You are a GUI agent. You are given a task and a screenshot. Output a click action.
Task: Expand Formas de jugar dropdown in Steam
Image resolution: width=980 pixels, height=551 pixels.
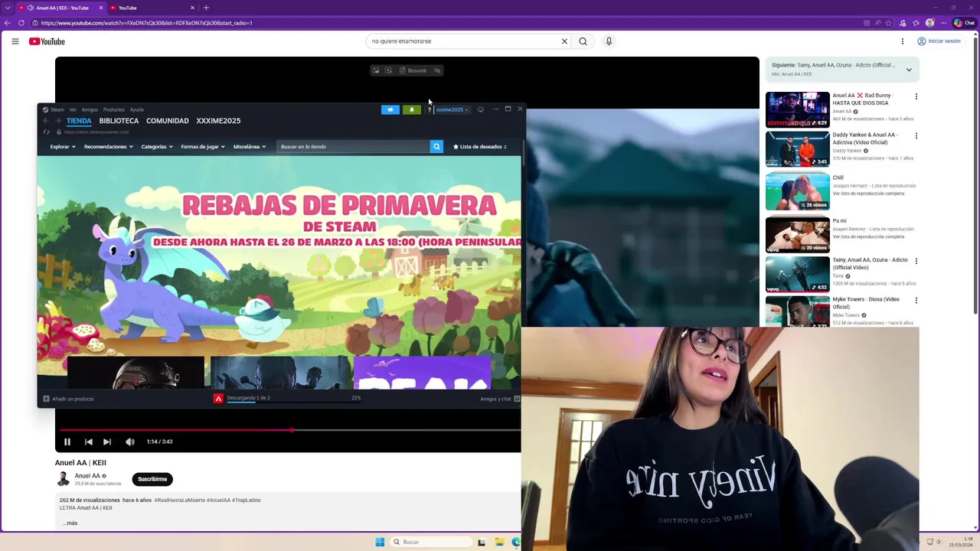[203, 146]
